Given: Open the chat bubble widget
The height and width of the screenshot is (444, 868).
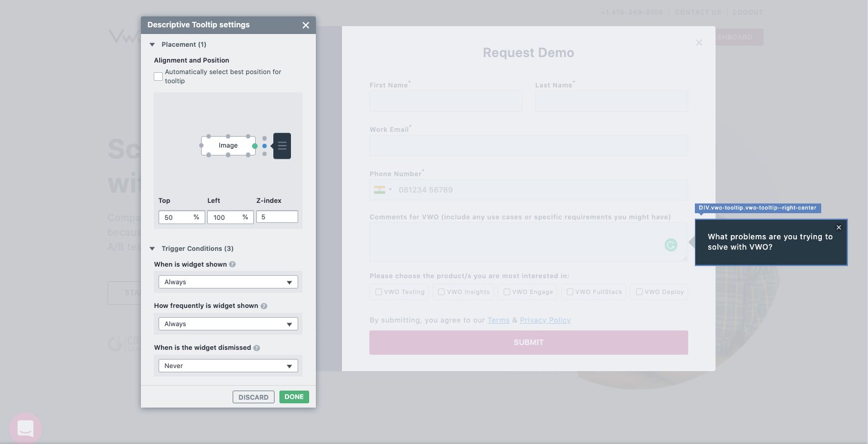Looking at the screenshot, I should (26, 428).
